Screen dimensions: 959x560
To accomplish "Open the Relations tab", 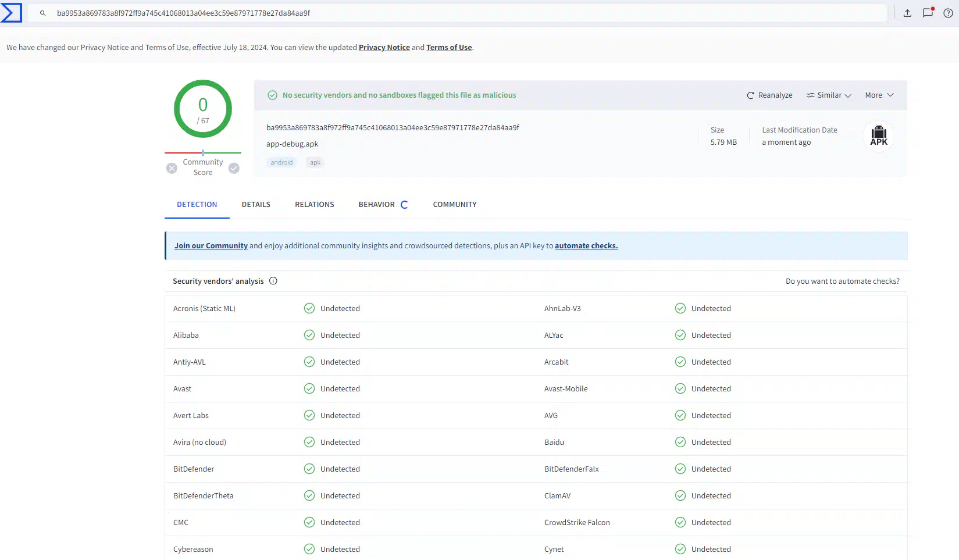I will tap(315, 205).
